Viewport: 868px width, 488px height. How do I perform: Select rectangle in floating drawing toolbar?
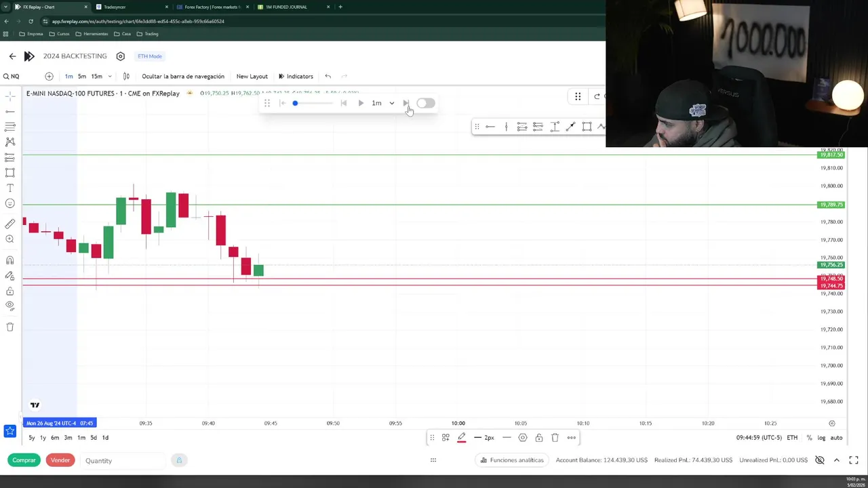587,127
